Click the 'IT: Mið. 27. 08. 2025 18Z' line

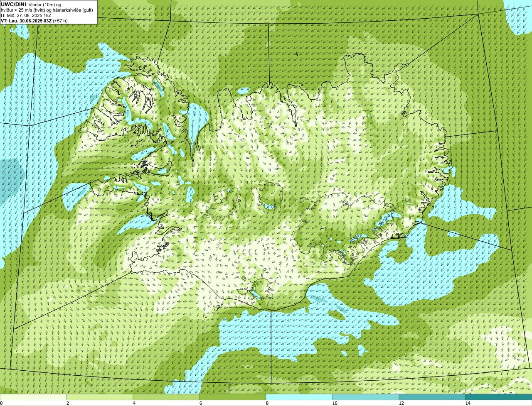pyautogui.click(x=26, y=15)
